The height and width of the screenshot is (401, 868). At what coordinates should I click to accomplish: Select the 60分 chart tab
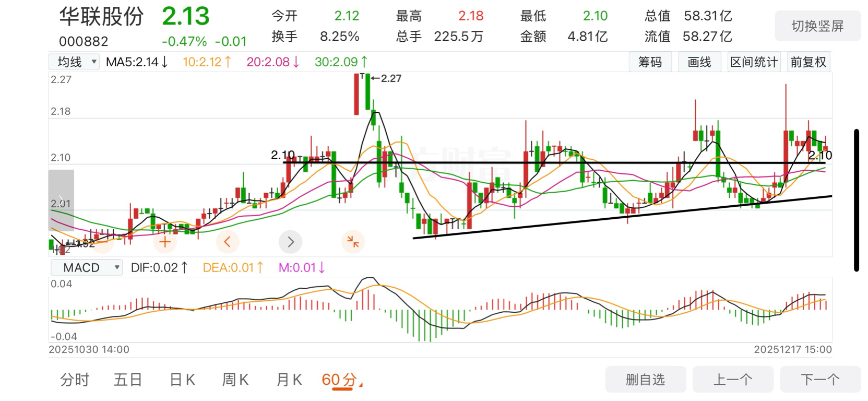[339, 380]
